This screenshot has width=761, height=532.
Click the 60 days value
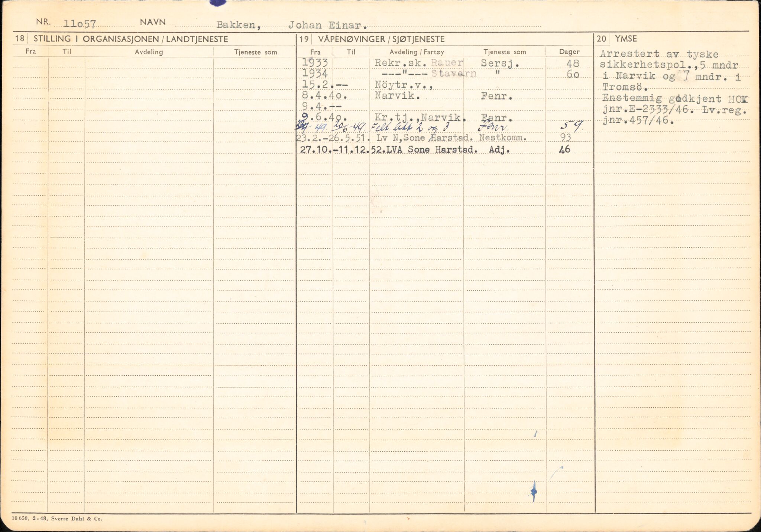tap(573, 75)
